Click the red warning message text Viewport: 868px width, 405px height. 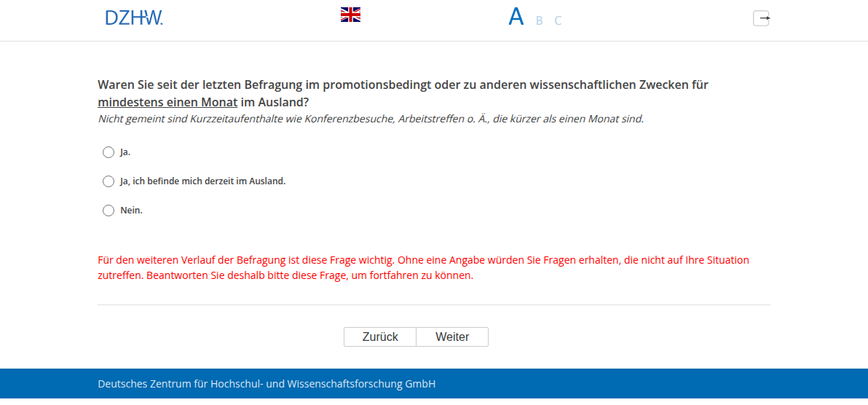click(424, 267)
